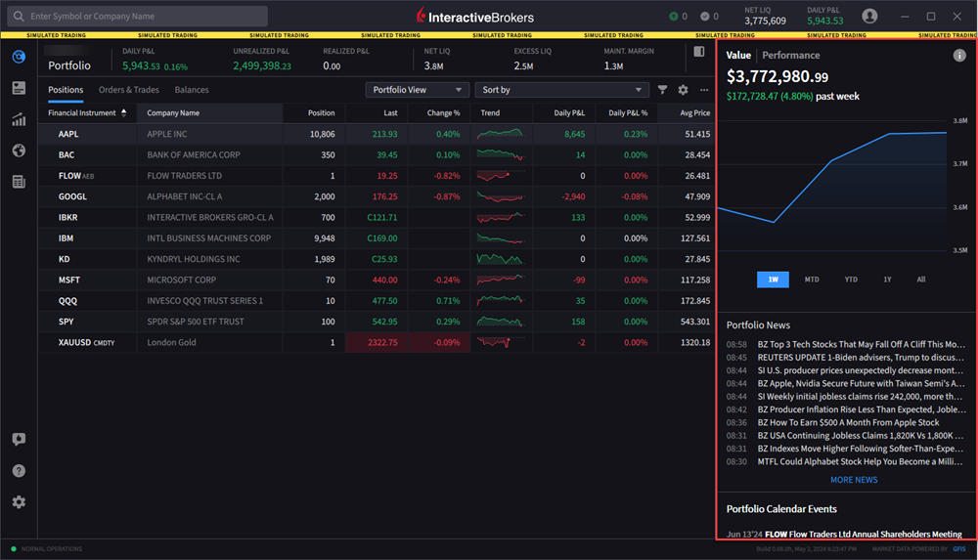
Task: Click the magnifier search icon
Action: click(19, 17)
